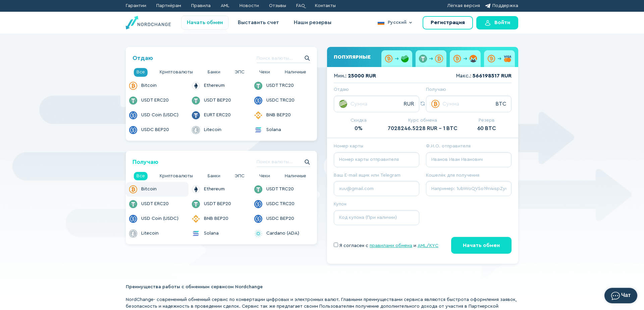Click the Регистрация button
Viewport: 644px width, 310px height.
(x=447, y=22)
